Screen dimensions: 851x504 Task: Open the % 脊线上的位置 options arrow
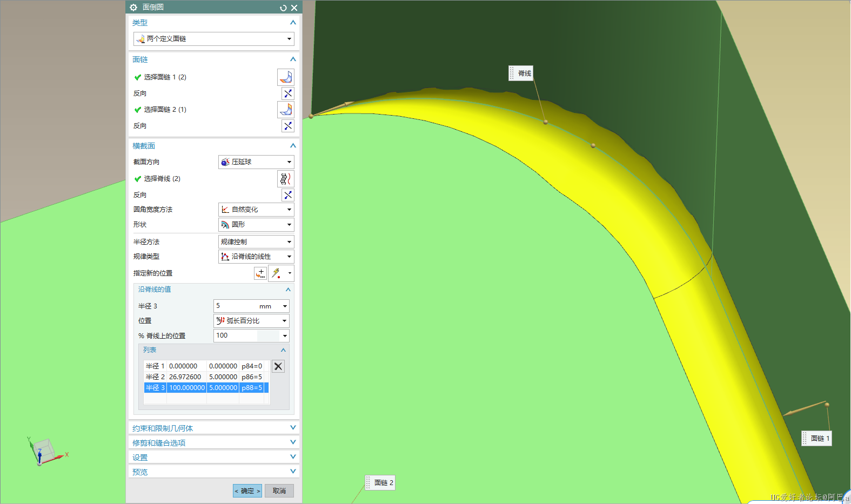(x=285, y=335)
